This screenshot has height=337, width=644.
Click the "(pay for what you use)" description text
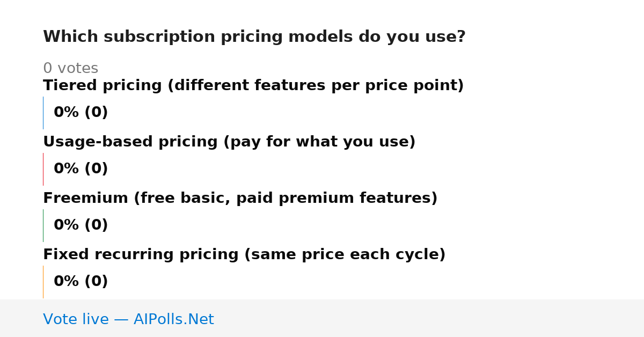pyautogui.click(x=319, y=142)
